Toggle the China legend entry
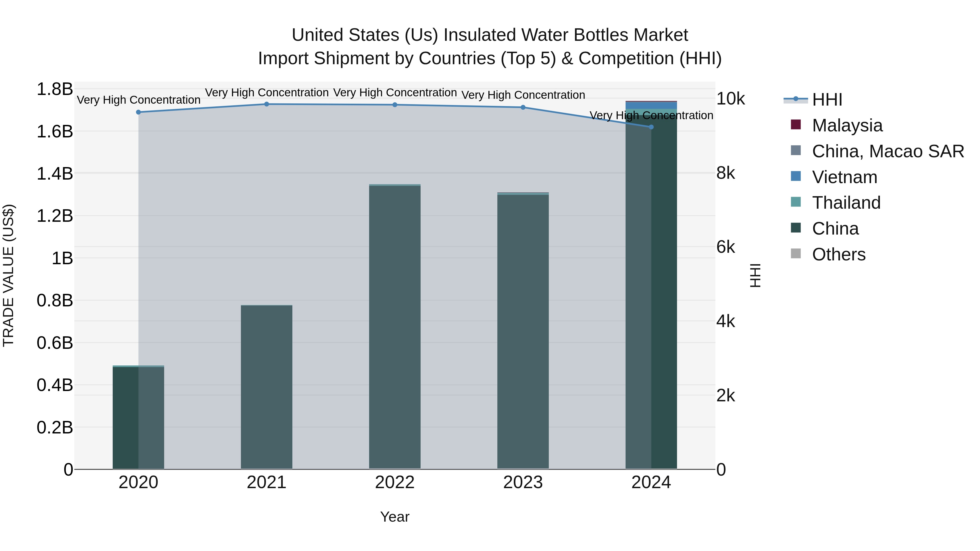The height and width of the screenshot is (551, 980). 824,228
